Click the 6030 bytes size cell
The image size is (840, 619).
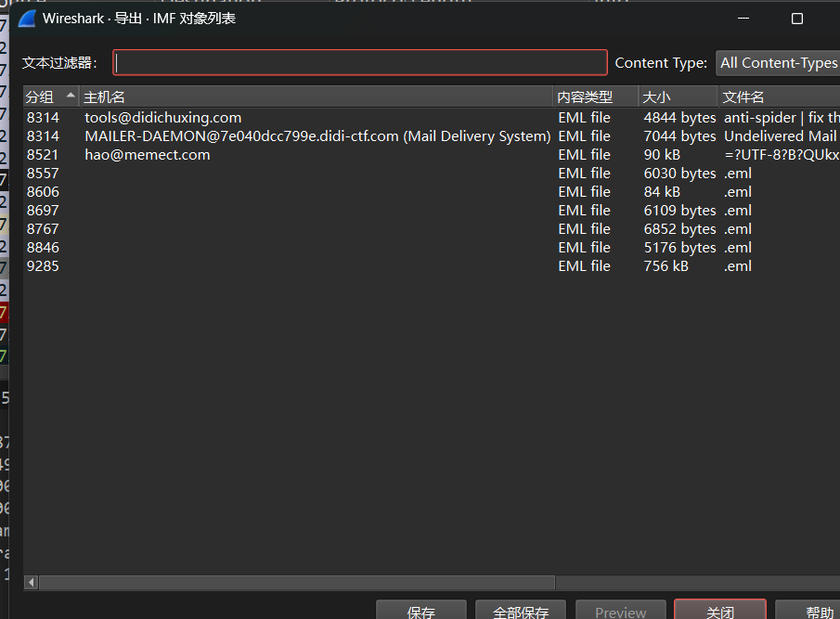click(679, 174)
